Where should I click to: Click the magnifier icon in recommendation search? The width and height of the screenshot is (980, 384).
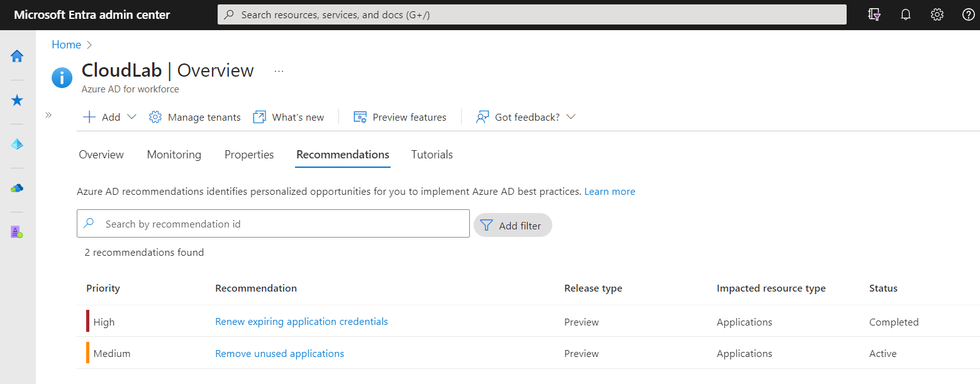(x=89, y=223)
